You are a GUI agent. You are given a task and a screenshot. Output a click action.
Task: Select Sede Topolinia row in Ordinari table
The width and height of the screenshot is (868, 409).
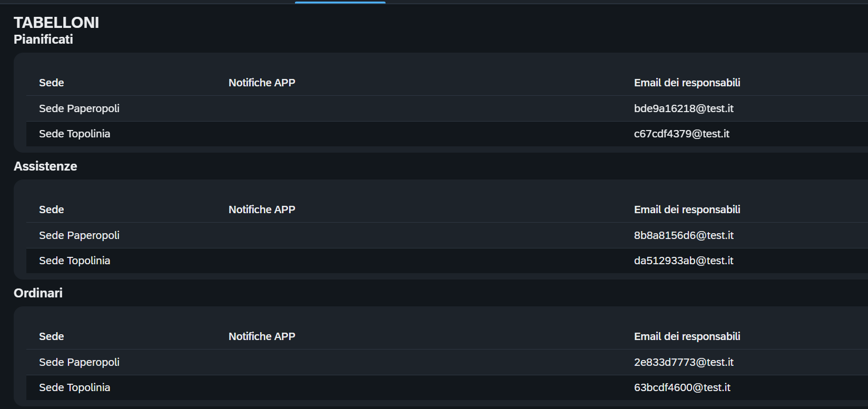[74, 387]
